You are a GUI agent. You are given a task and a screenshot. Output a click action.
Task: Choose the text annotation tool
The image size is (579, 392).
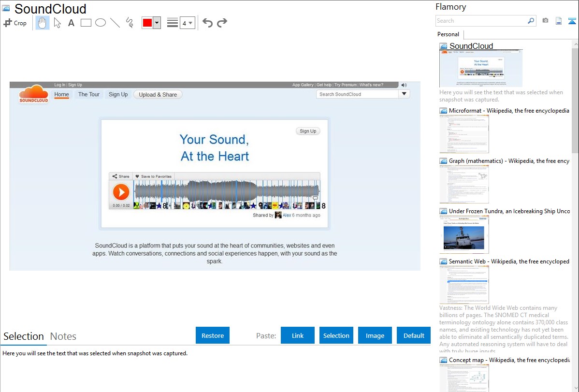pyautogui.click(x=71, y=23)
